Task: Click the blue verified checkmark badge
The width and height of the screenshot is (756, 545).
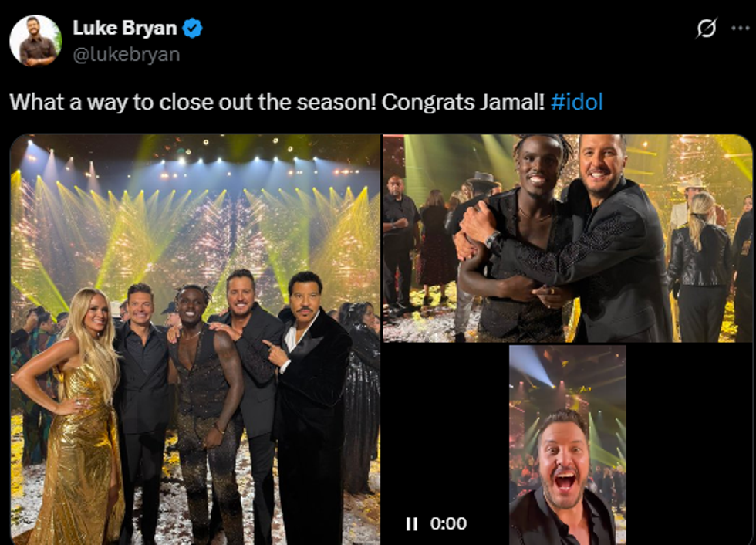Action: tap(192, 28)
